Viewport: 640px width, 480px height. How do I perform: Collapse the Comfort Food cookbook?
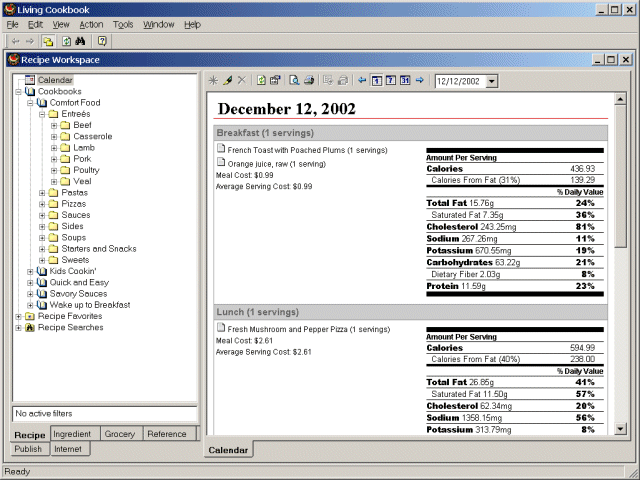[x=30, y=103]
